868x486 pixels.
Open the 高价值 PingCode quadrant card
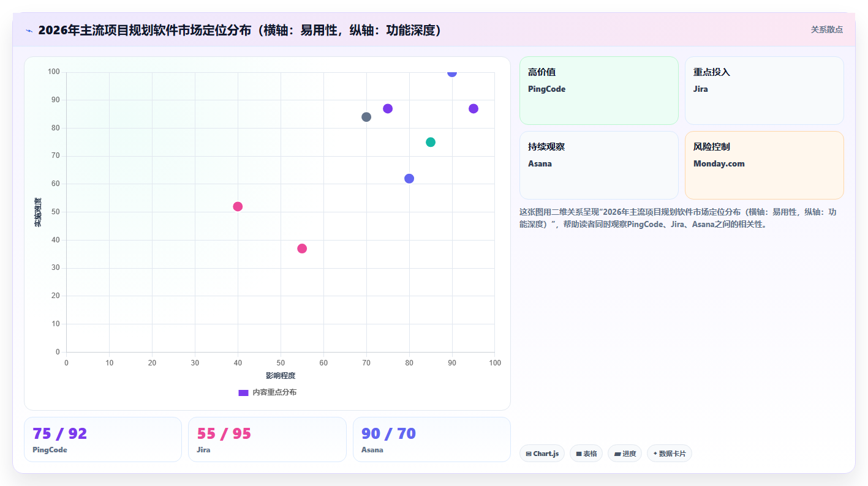click(599, 91)
